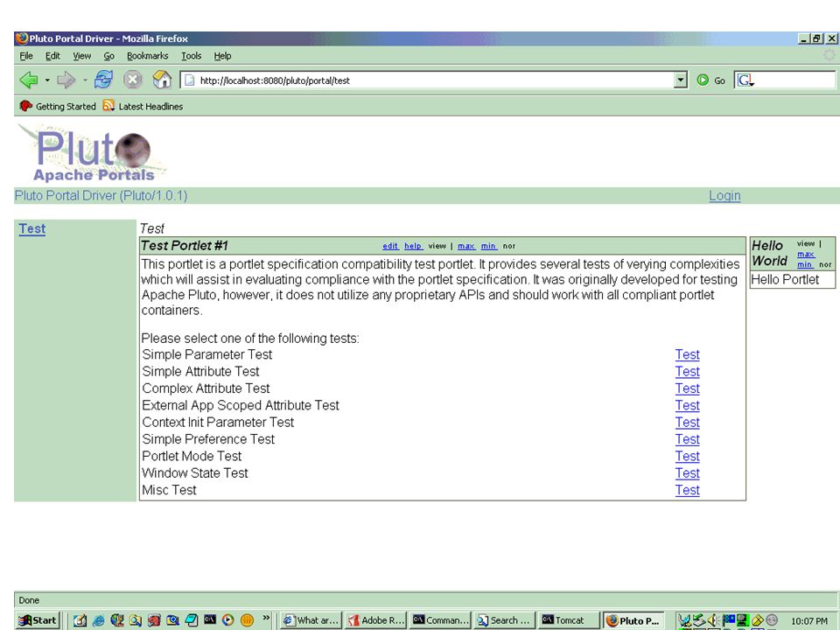Maximize the Hello World portlet
Screen dimensions: 840x630
pyautogui.click(x=806, y=254)
